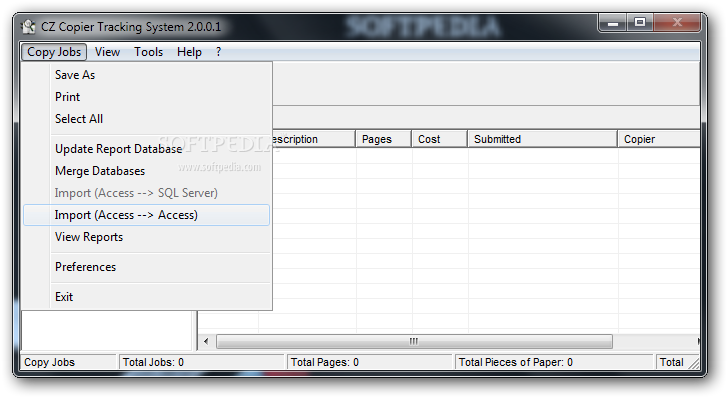This screenshot has height=398, width=728.
Task: Click the question mark menu item
Action: (218, 52)
